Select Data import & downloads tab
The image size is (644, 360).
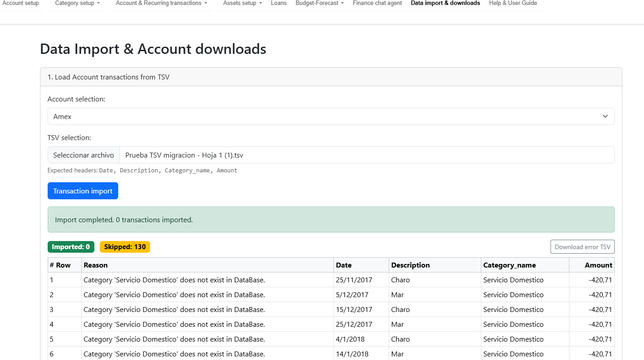(445, 3)
